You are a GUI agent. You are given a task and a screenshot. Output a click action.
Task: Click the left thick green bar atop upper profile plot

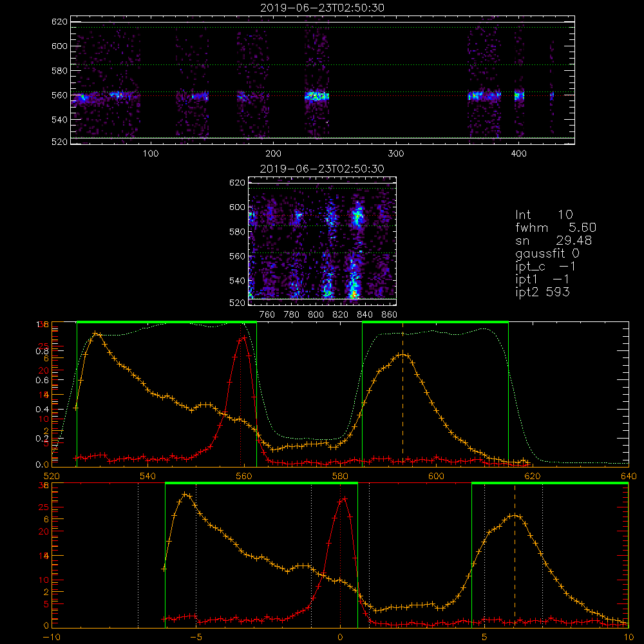coord(167,322)
